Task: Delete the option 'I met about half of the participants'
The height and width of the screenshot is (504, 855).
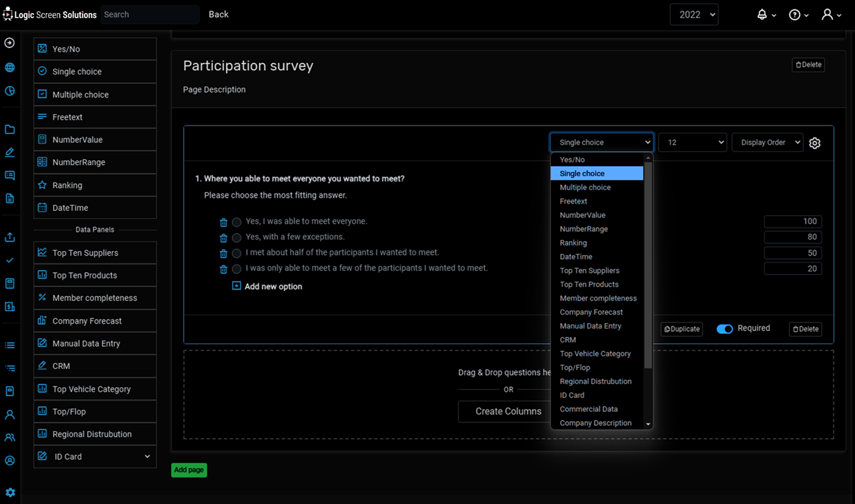Action: (x=224, y=254)
